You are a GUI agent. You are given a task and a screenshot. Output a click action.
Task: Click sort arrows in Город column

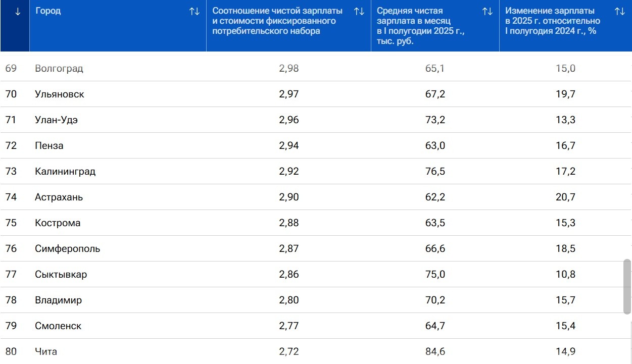(x=195, y=11)
